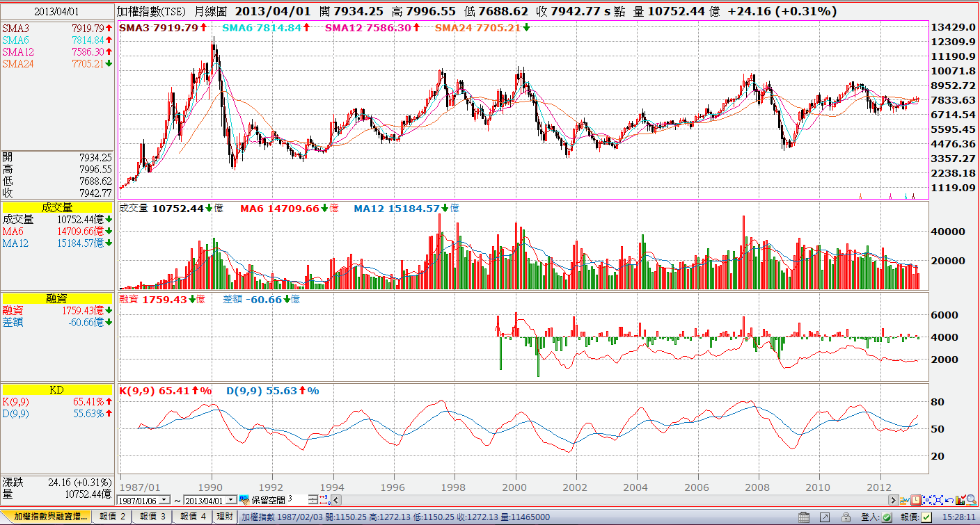Click the GO hand icon beside date range
This screenshot has height=525, width=980.
click(x=244, y=500)
